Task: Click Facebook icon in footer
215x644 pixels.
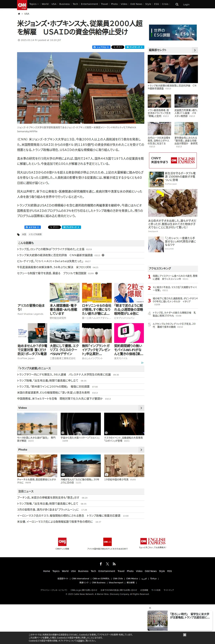Action: pos(101,564)
